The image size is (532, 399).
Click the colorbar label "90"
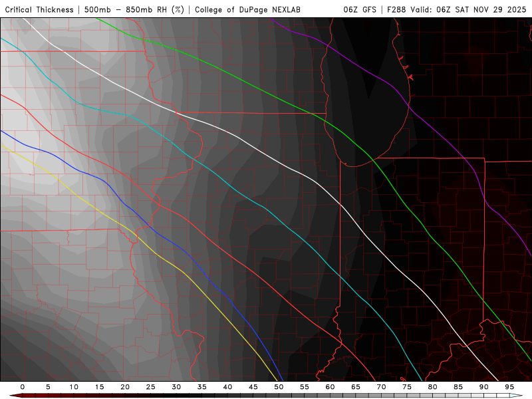483,387
